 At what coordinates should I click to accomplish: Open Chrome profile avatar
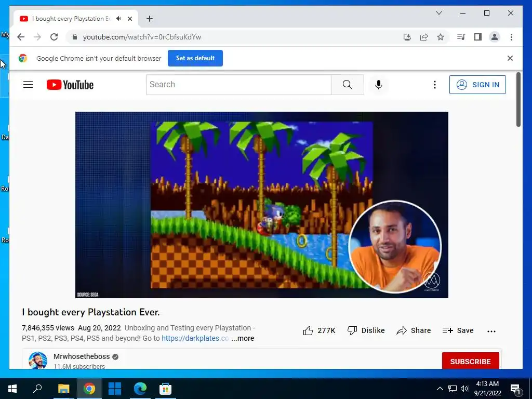pos(495,37)
